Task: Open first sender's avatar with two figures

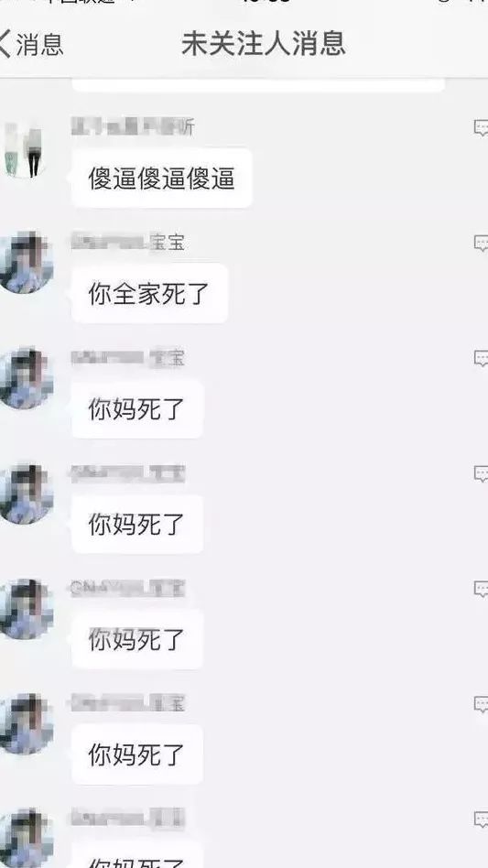Action: coord(24,149)
